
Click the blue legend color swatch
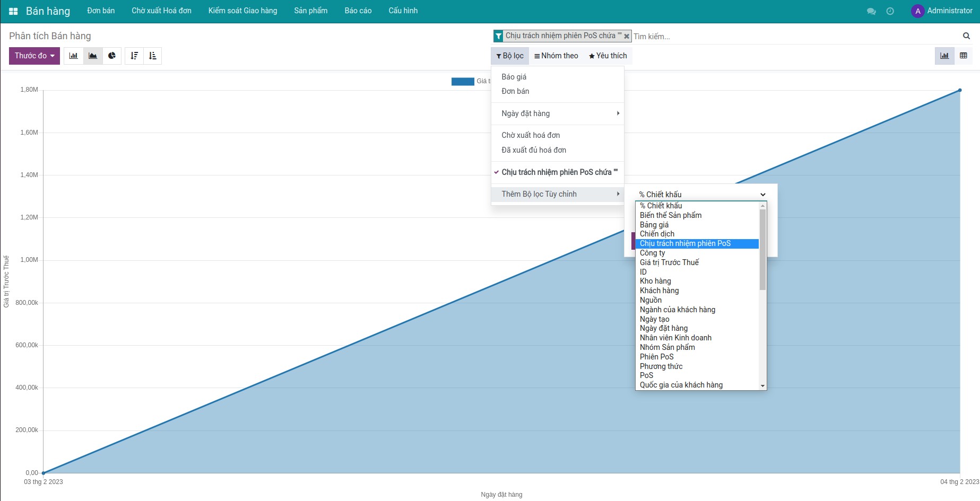click(x=462, y=81)
